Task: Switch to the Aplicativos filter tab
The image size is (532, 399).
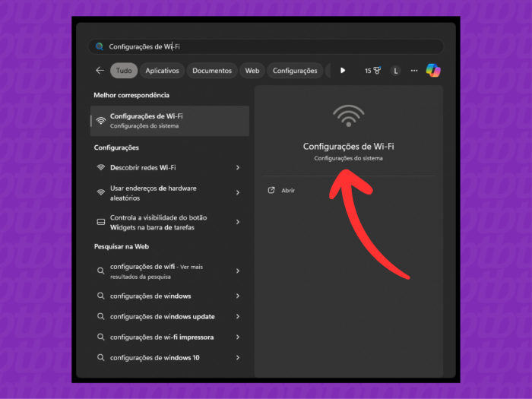Action: pyautogui.click(x=162, y=71)
